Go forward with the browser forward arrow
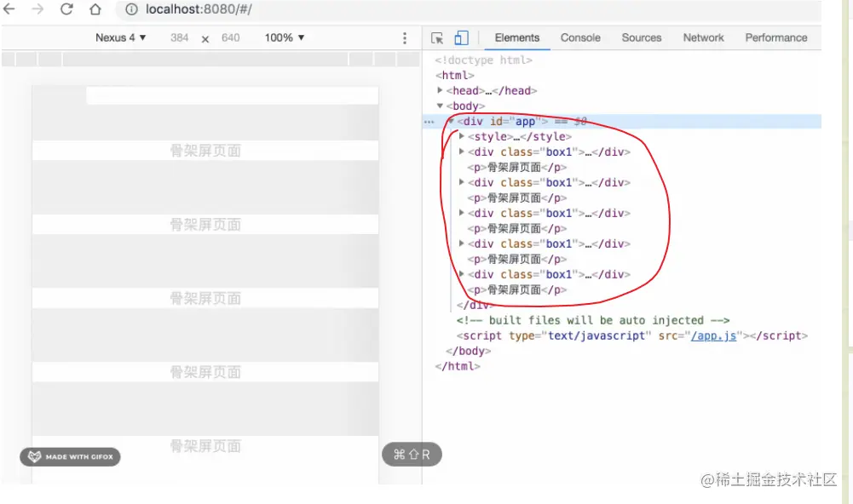 (37, 9)
